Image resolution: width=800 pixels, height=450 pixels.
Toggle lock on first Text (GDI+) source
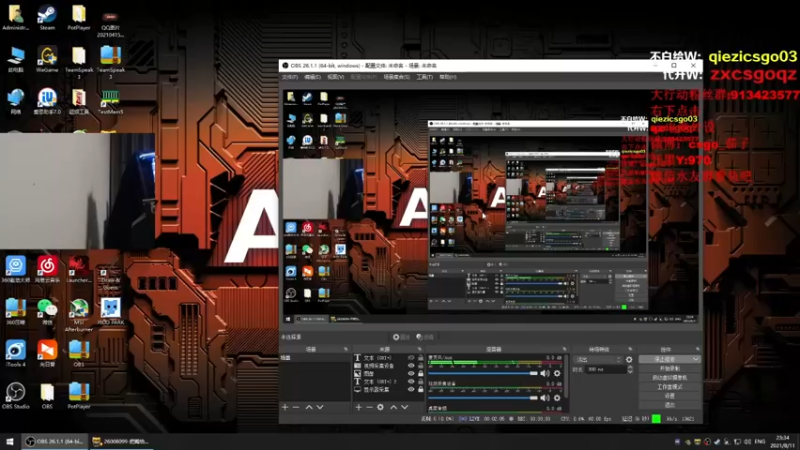pos(420,358)
